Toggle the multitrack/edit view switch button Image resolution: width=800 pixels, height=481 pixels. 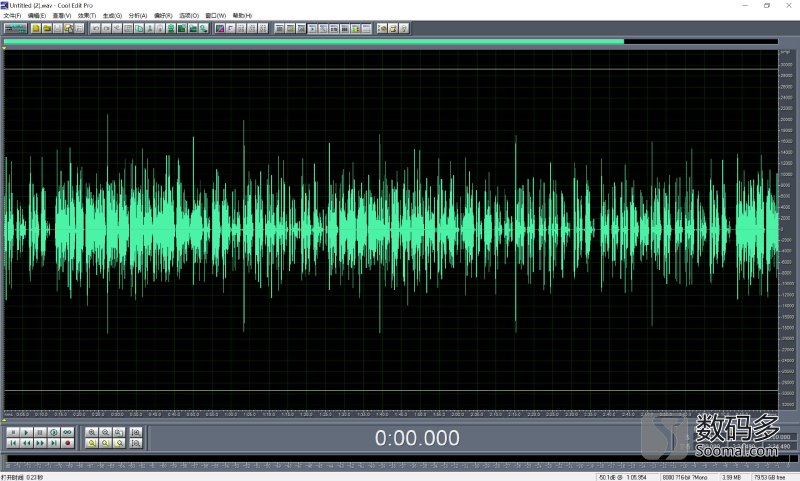click(x=14, y=28)
